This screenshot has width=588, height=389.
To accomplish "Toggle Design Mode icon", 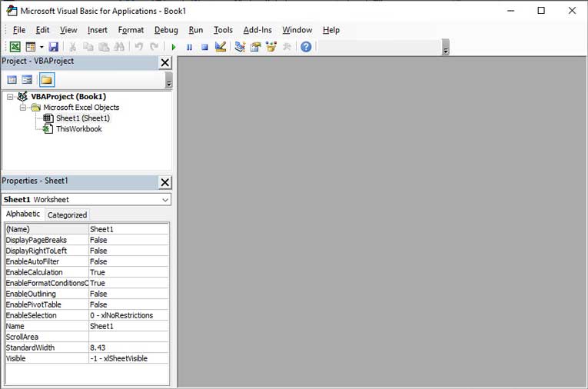I will click(221, 47).
